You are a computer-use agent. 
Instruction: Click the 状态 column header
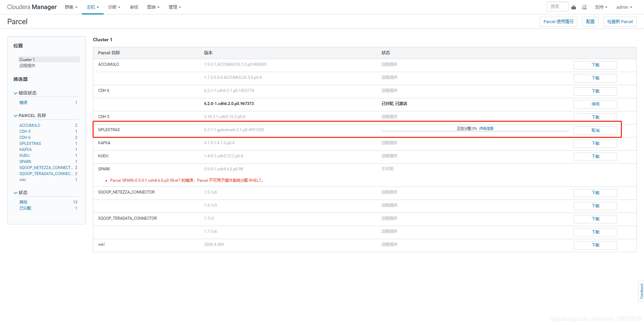tap(386, 53)
